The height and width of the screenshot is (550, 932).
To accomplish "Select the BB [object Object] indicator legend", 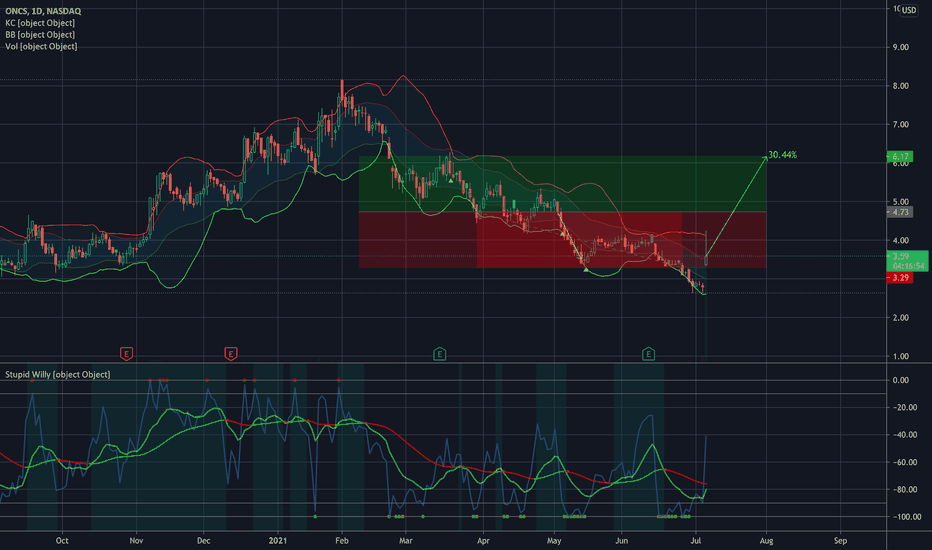I will (x=40, y=34).
